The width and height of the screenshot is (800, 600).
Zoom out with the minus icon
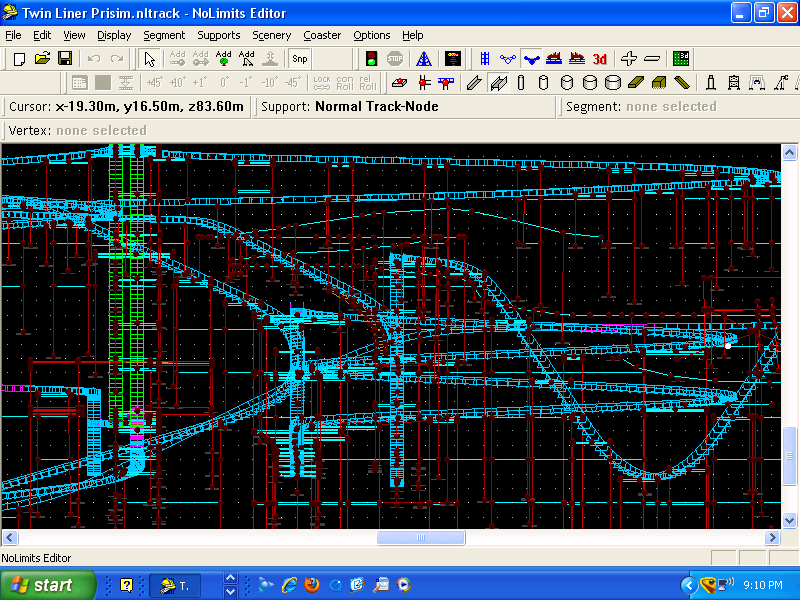coord(652,59)
